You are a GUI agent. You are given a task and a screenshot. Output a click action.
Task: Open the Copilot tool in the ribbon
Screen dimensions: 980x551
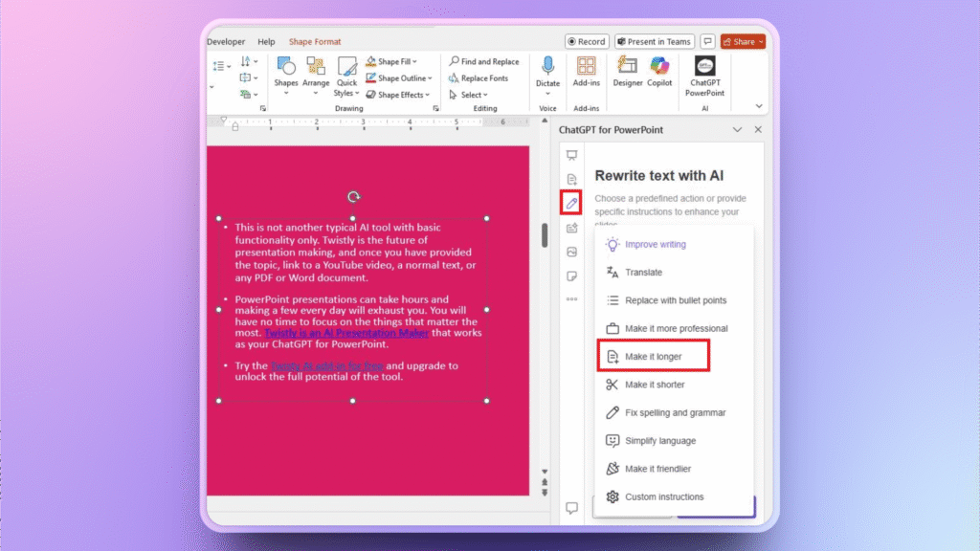[658, 75]
